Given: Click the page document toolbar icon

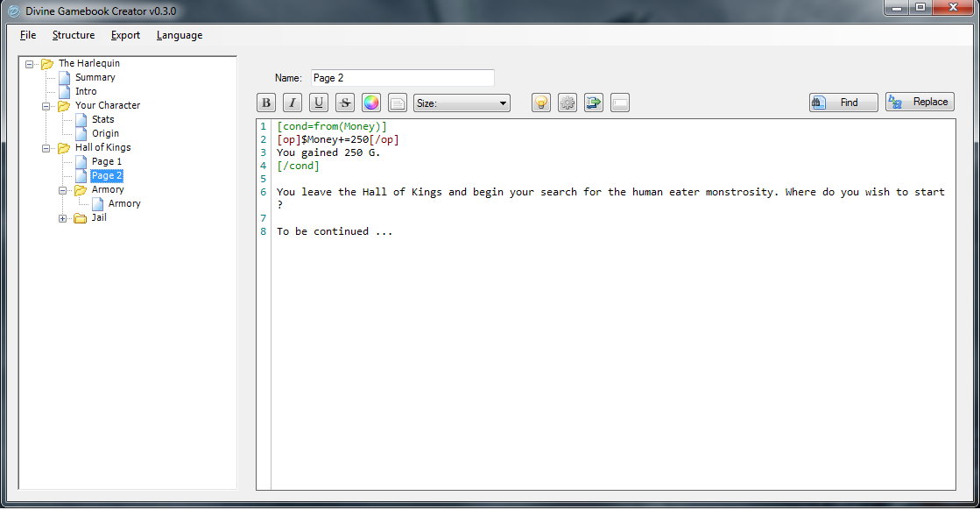Looking at the screenshot, I should click(x=398, y=103).
